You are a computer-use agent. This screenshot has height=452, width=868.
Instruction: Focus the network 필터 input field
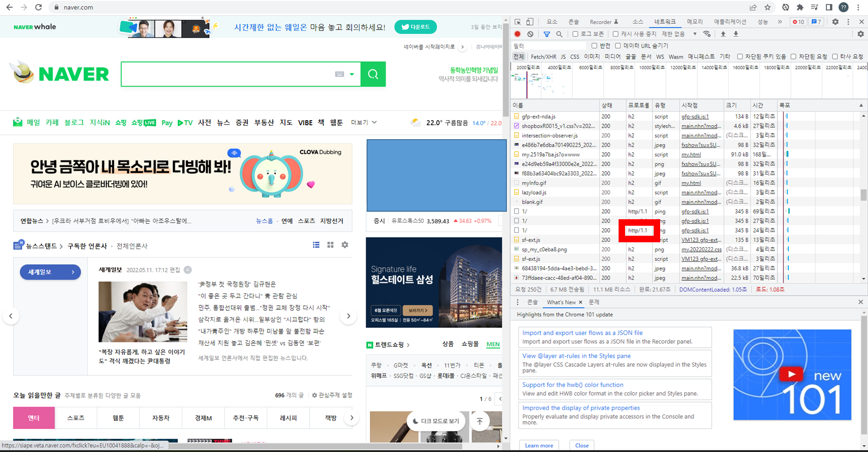coord(548,46)
